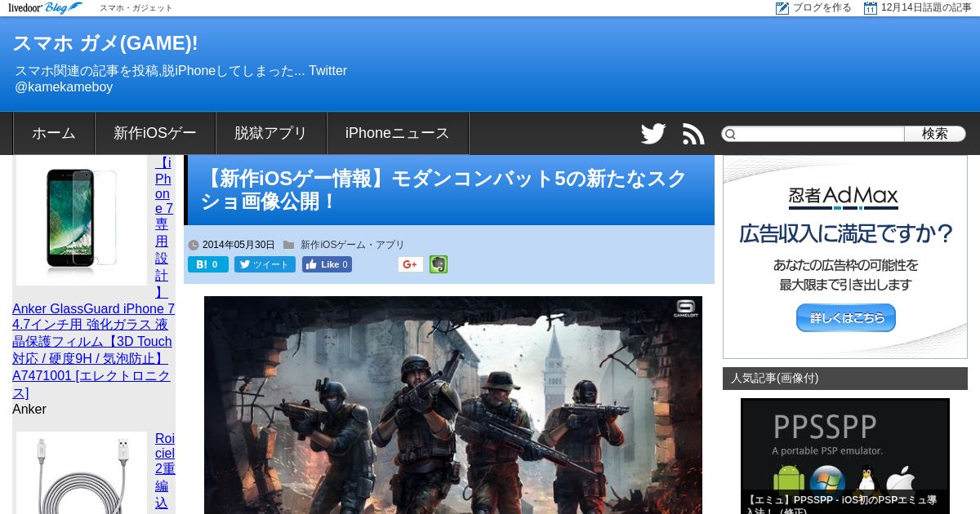
Task: Click the 人気記事(画像付) section header
Action: [x=845, y=379]
